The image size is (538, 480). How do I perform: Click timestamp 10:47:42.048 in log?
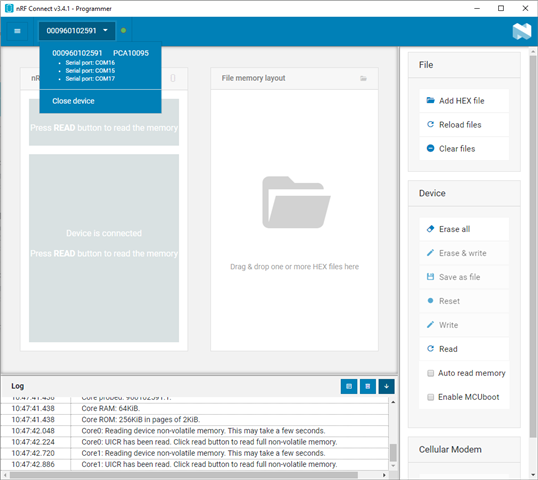33,431
